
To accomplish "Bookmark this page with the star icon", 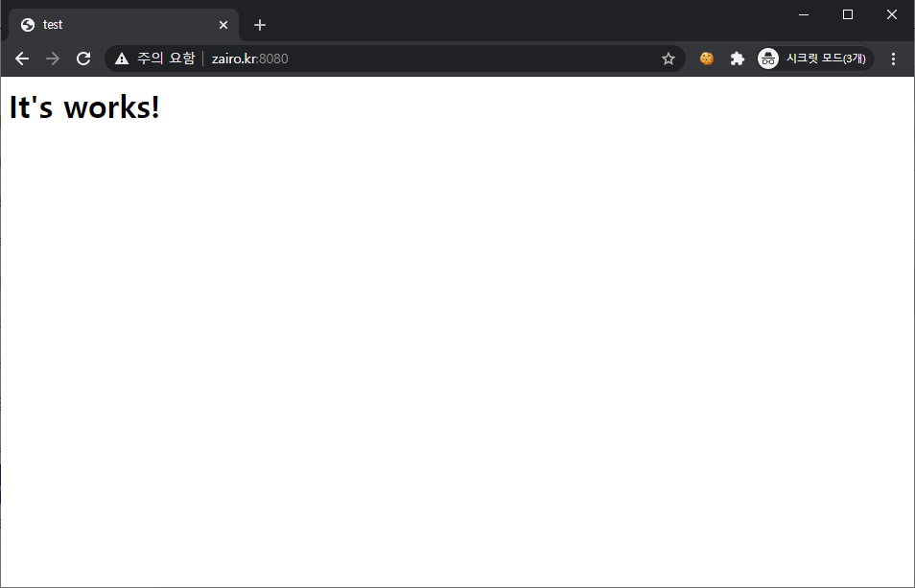I will point(669,59).
